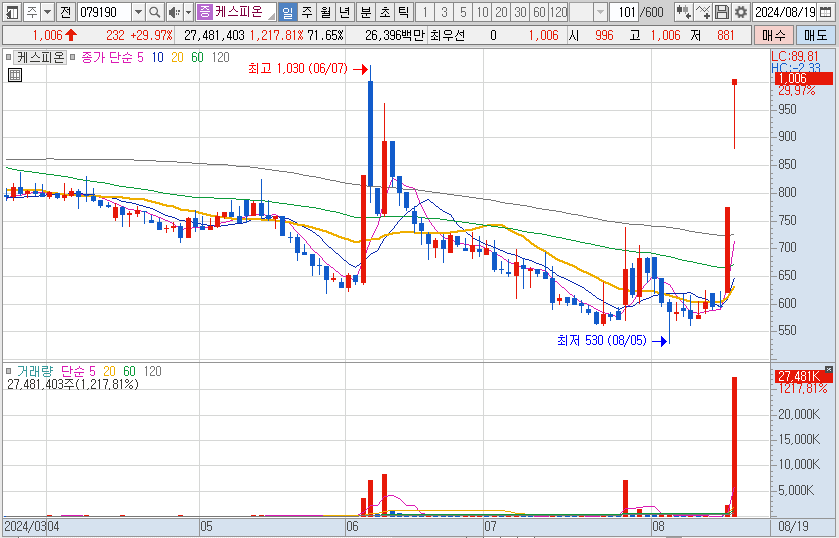
Task: Choose interval 60 button
Action: (x=539, y=11)
